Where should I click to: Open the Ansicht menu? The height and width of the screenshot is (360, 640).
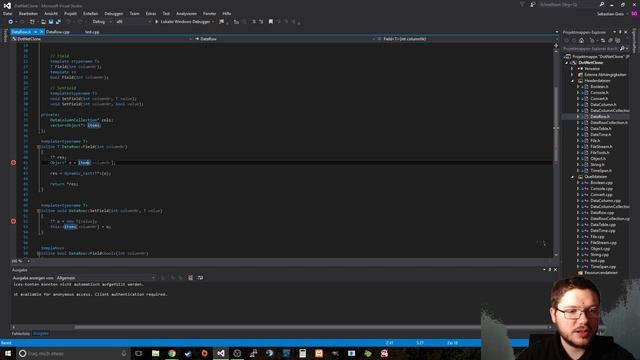[51, 13]
